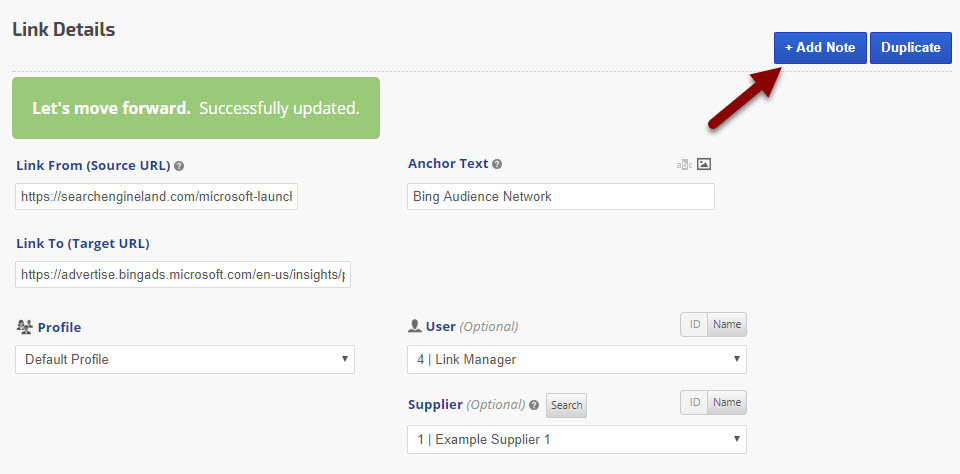The image size is (960, 474).
Task: Expand the User dropdown showing Link Manager
Action: 577,359
